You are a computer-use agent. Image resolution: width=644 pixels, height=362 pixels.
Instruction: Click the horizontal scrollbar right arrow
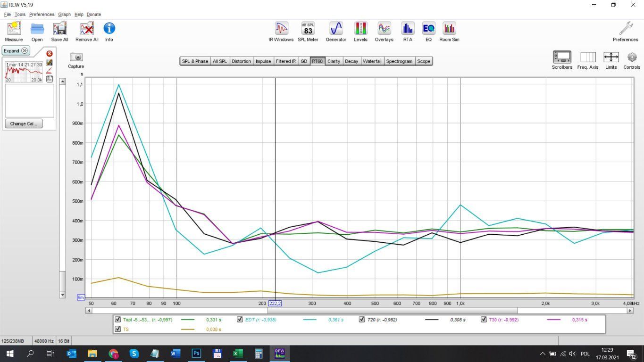(630, 311)
